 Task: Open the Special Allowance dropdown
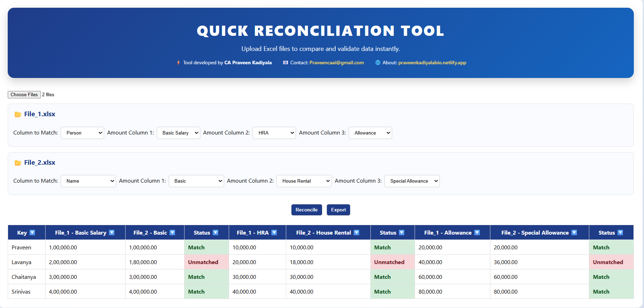coord(412,181)
